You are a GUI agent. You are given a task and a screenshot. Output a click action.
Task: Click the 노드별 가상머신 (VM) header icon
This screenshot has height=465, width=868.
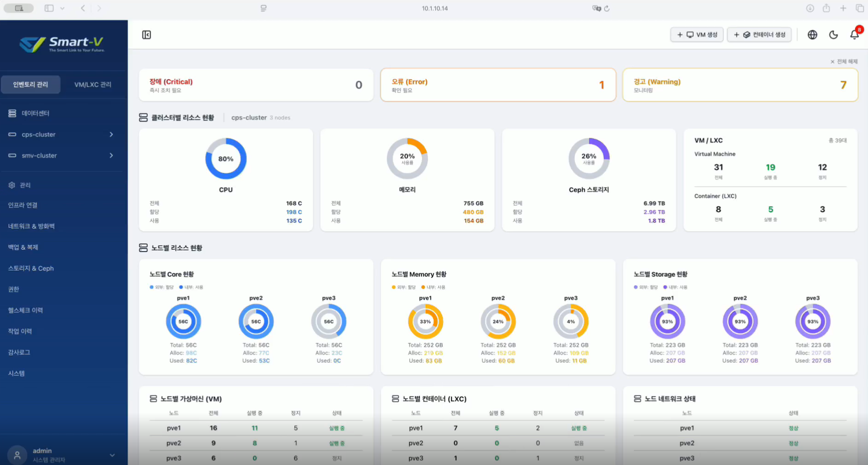[x=153, y=399]
